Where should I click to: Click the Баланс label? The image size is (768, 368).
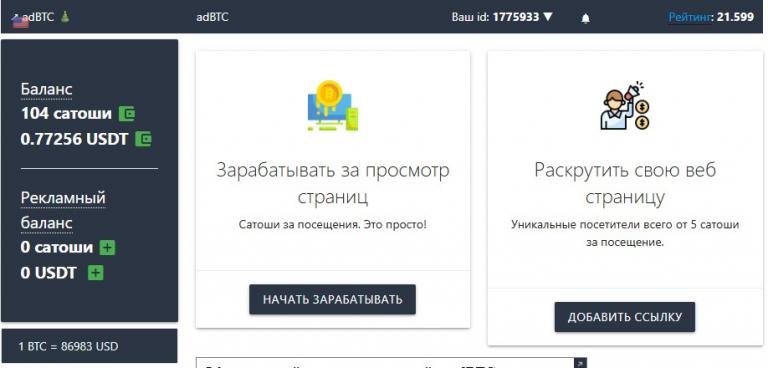[47, 89]
